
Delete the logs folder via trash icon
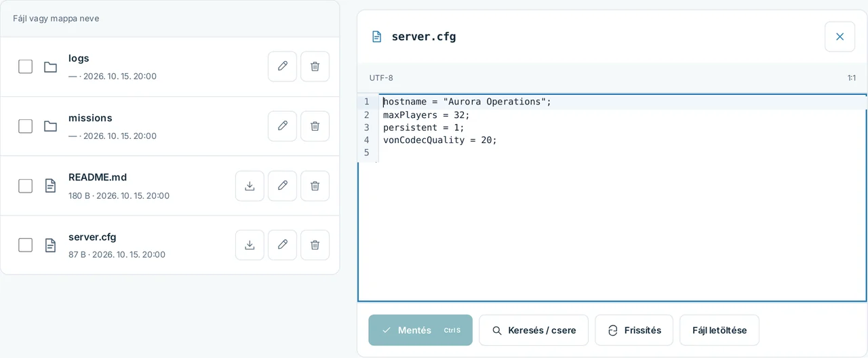click(315, 66)
